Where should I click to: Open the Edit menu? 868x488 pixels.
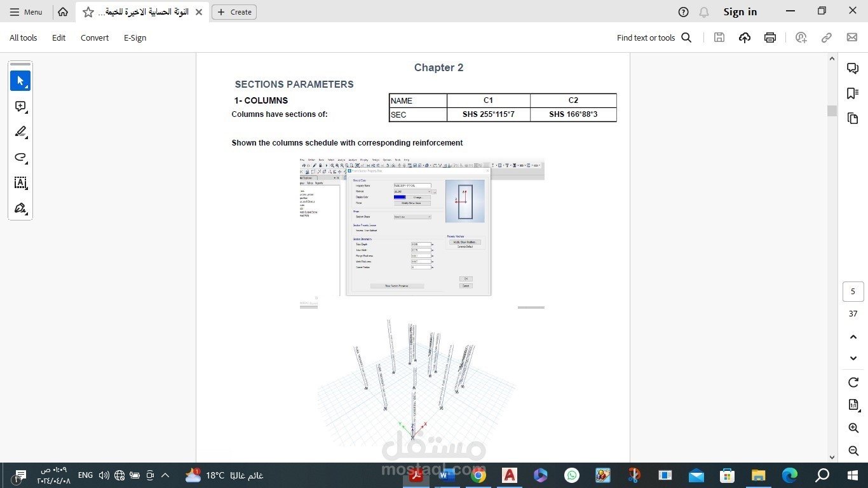tap(59, 37)
